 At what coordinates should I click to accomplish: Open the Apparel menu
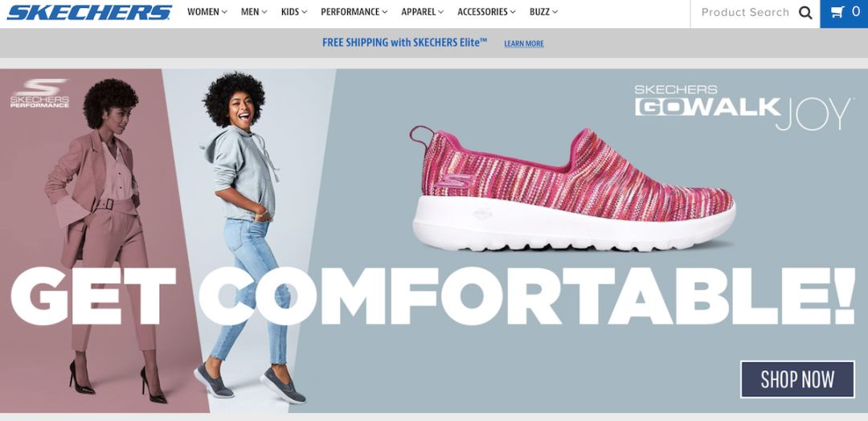[x=423, y=11]
